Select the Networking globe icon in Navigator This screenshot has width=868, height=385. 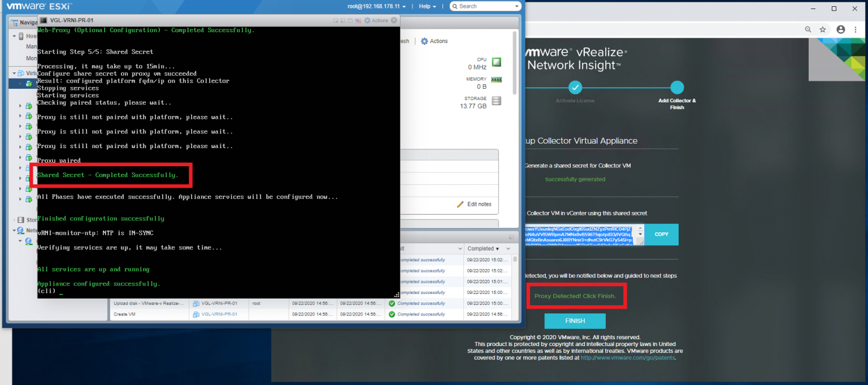(21, 230)
